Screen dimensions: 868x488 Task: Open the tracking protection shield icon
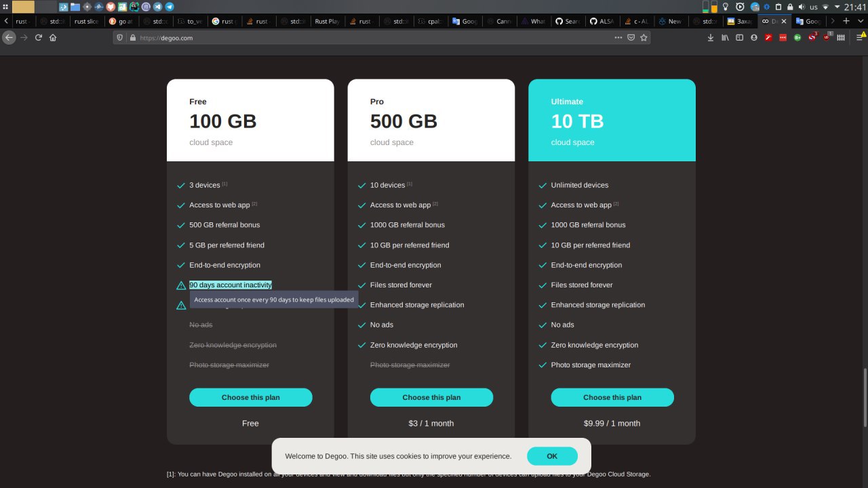[120, 38]
